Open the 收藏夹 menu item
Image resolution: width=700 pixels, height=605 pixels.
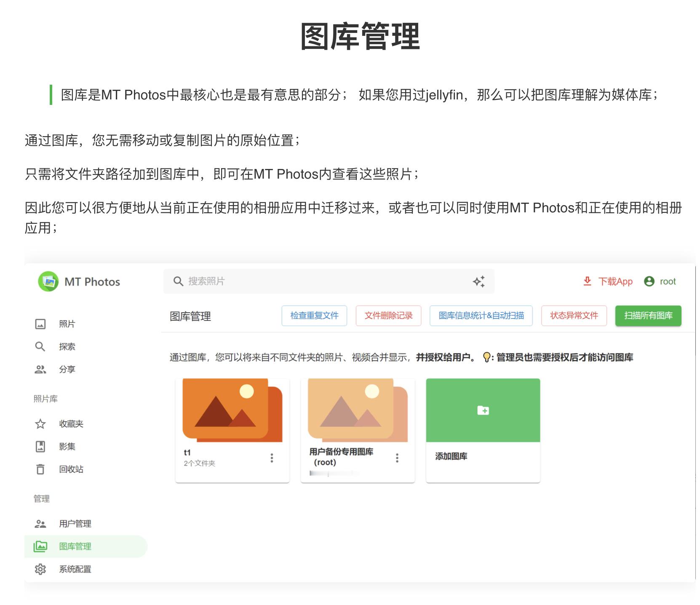coord(86,424)
